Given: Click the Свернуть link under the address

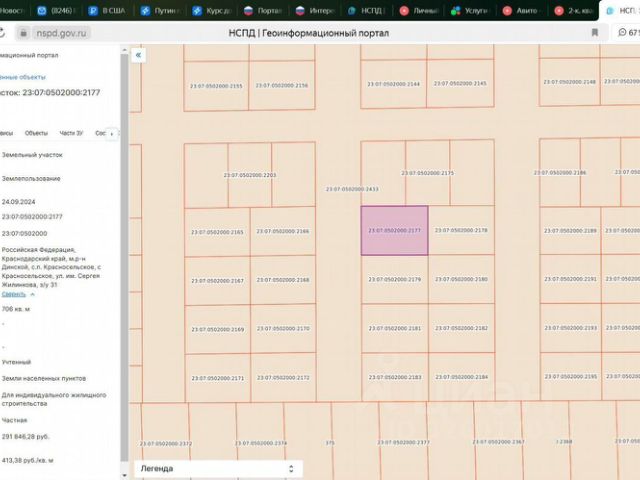Looking at the screenshot, I should click(x=14, y=294).
